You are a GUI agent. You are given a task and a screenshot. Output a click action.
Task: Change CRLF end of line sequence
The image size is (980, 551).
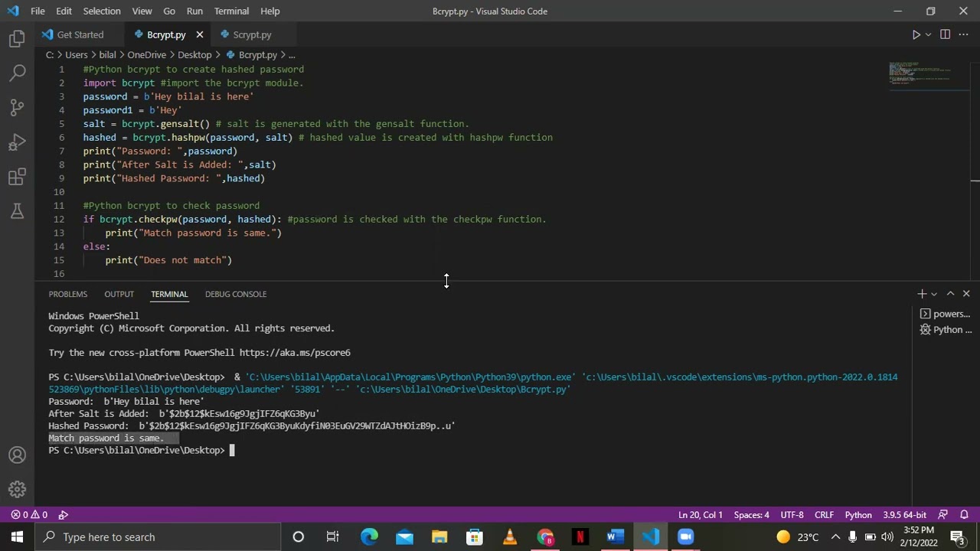pyautogui.click(x=824, y=515)
